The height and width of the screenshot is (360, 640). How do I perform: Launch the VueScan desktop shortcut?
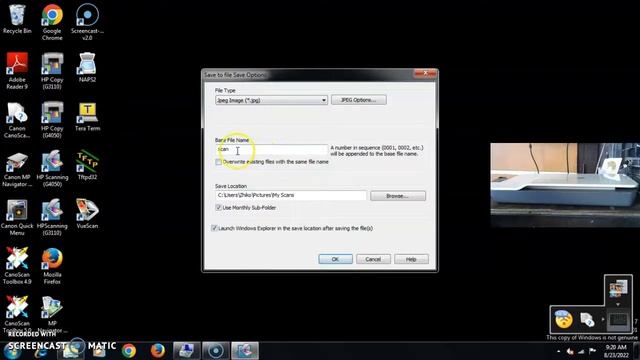coord(87,213)
